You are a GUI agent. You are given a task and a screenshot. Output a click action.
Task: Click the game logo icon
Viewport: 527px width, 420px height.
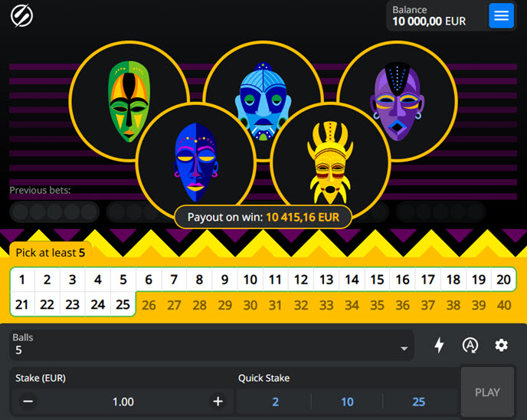coord(22,15)
